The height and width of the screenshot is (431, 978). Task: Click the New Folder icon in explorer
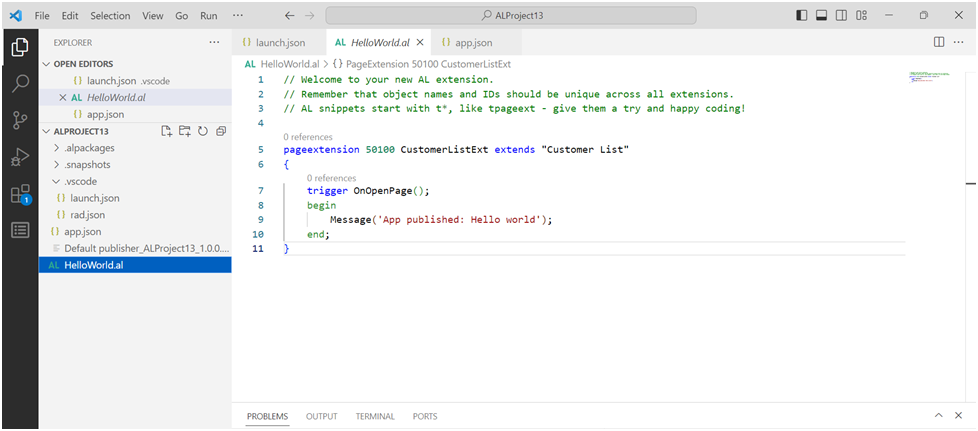[x=185, y=131]
